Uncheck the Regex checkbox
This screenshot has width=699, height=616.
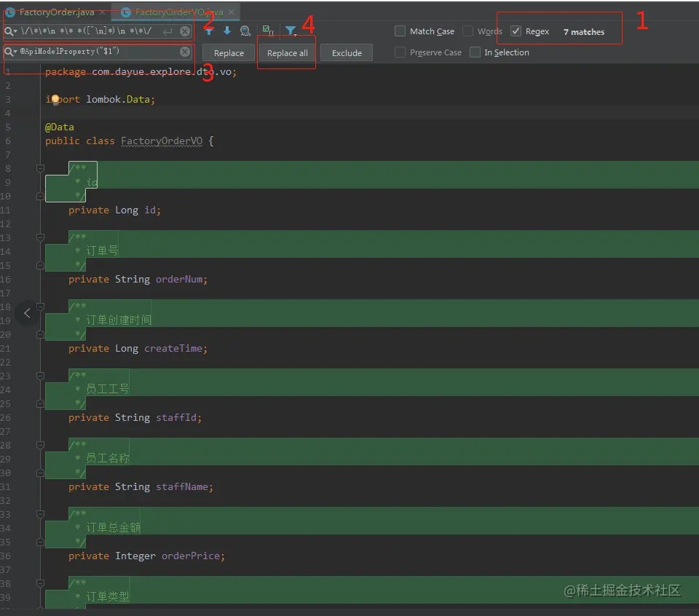pyautogui.click(x=516, y=31)
